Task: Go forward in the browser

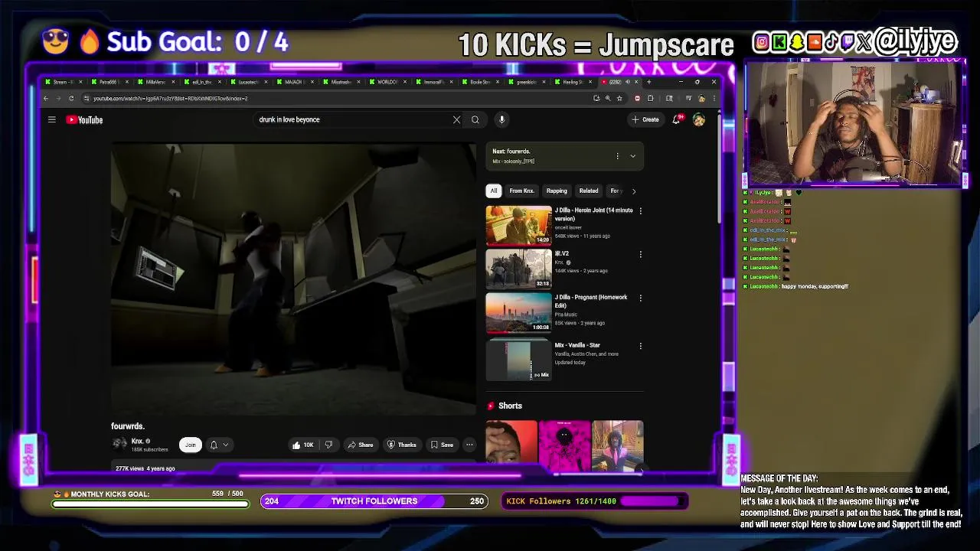Action: [58, 98]
